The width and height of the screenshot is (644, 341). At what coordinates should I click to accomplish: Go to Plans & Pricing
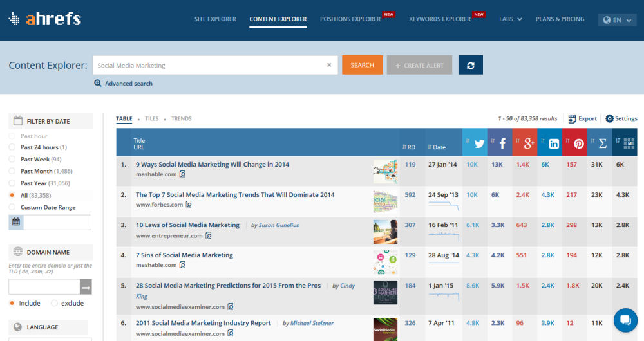tap(560, 19)
